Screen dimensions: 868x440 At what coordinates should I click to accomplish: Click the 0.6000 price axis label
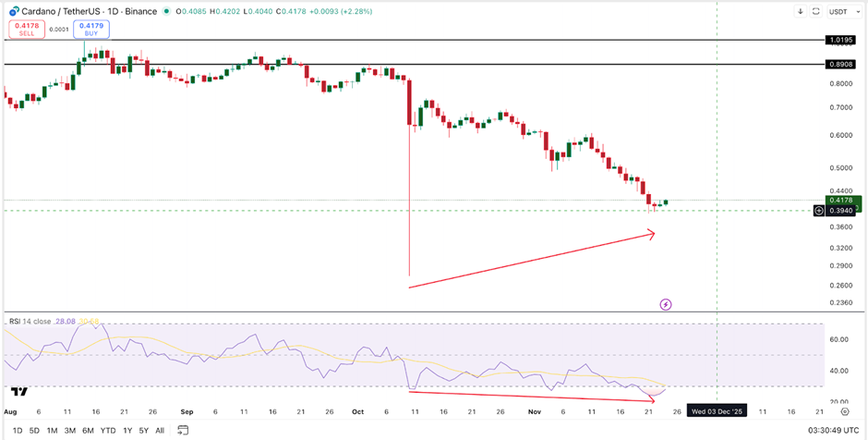coord(840,136)
